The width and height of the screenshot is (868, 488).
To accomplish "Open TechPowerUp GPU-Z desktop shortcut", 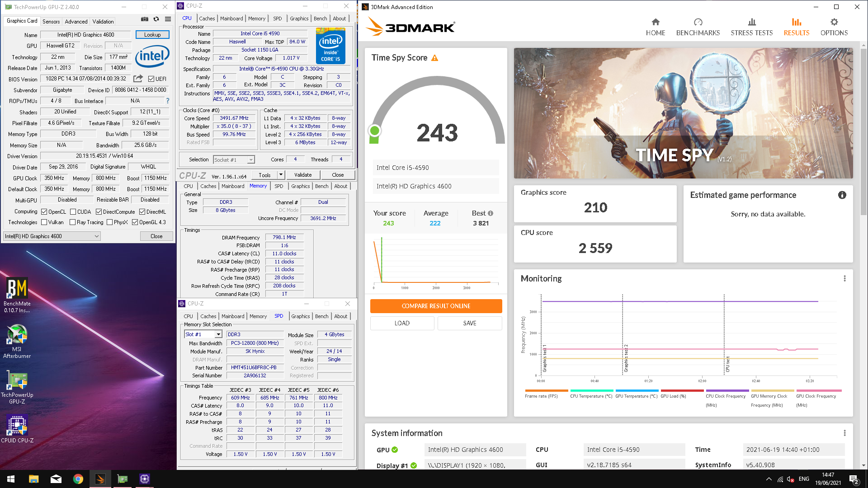I will 17,388.
